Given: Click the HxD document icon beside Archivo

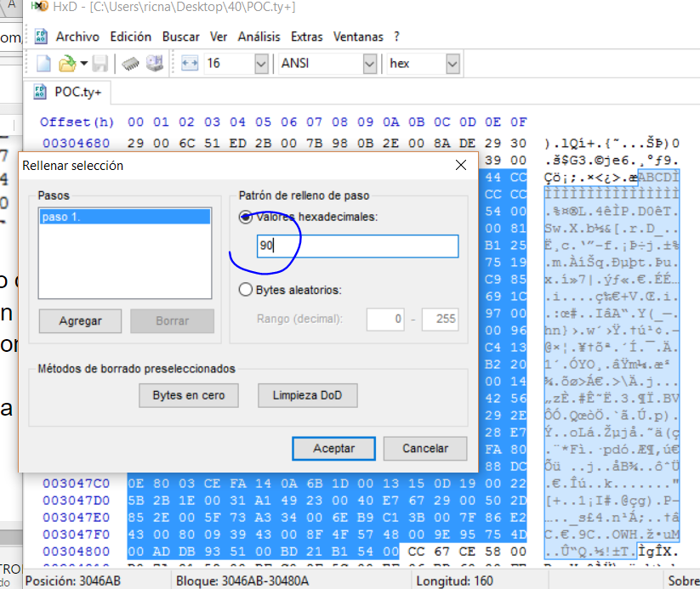Looking at the screenshot, I should pyautogui.click(x=40, y=37).
